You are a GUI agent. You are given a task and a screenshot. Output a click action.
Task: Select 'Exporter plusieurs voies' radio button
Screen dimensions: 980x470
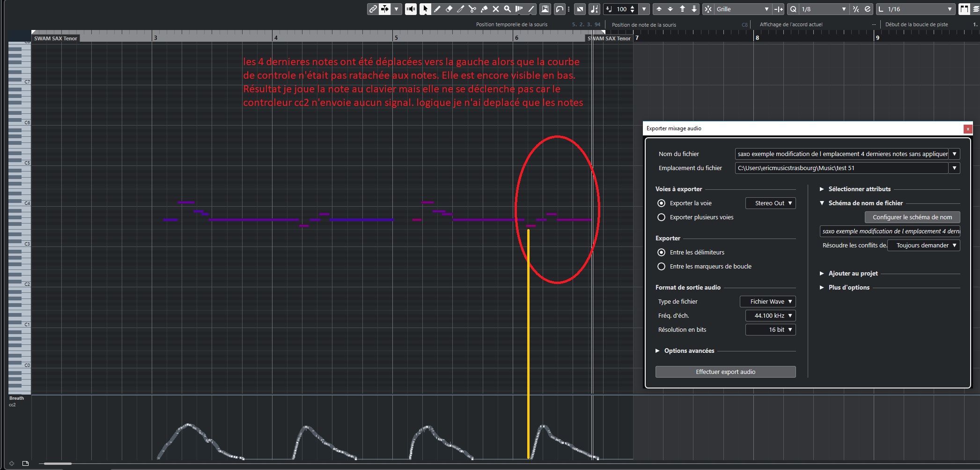point(661,217)
